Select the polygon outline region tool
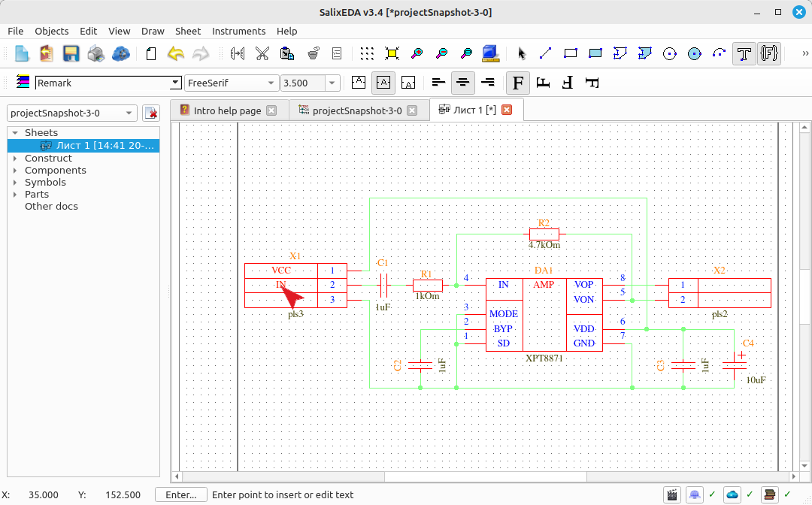Screen dimensions: 812x505 (x=620, y=53)
